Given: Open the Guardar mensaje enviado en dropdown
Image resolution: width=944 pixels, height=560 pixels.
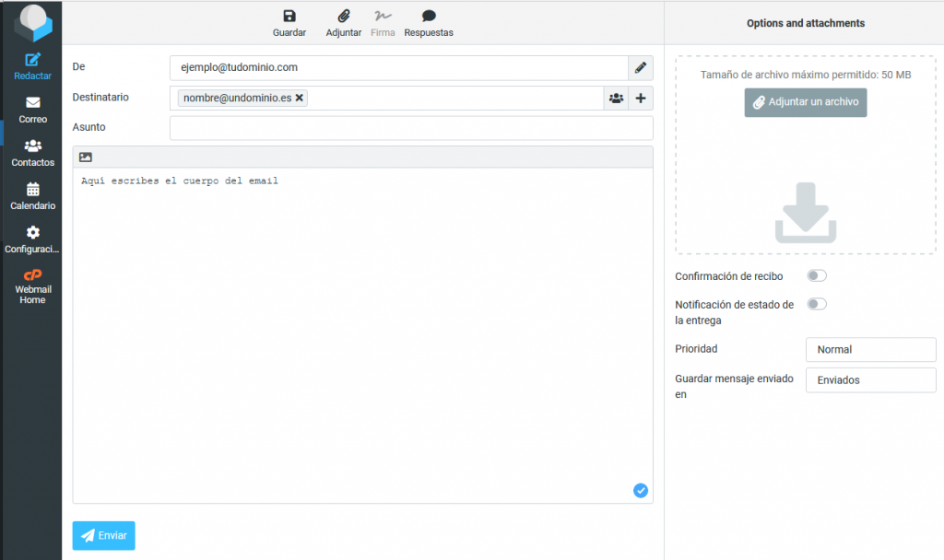Looking at the screenshot, I should tap(870, 379).
